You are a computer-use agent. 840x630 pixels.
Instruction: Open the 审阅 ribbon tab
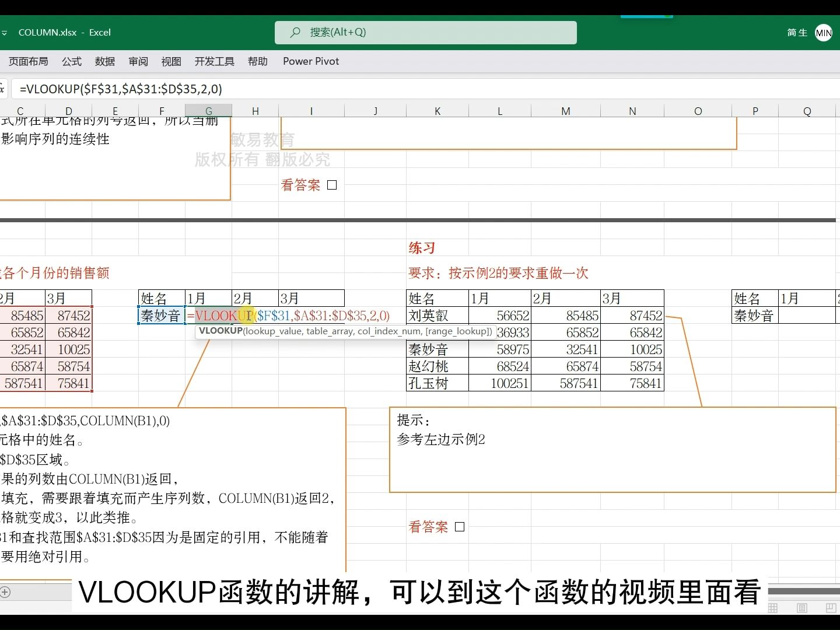point(138,61)
